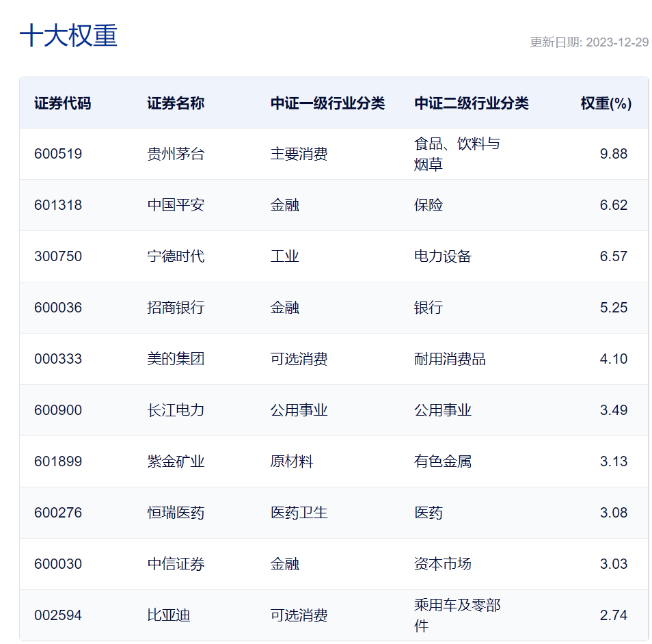Select stock code 600519
The image size is (652, 644).
(x=58, y=154)
